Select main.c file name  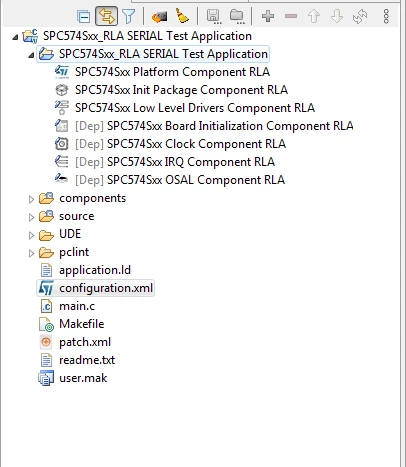pos(77,306)
